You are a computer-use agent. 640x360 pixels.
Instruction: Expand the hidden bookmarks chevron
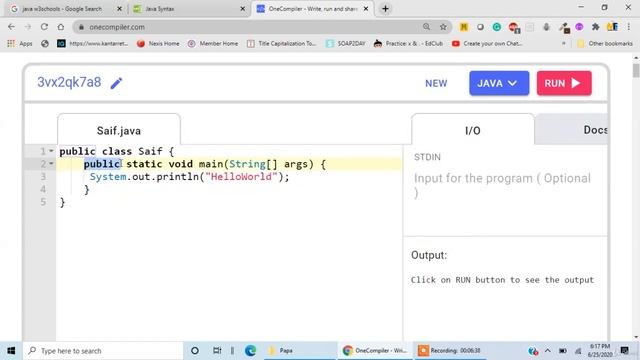tap(564, 43)
